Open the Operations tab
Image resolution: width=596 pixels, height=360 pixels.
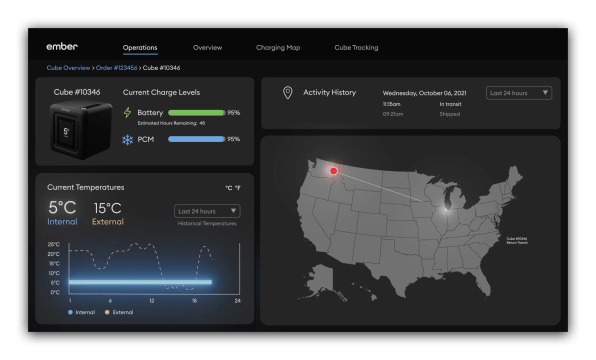pos(140,48)
